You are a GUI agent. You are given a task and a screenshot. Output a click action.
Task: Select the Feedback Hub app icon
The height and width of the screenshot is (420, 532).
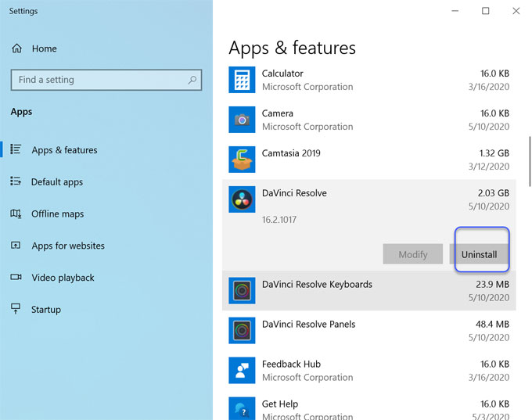pos(242,371)
